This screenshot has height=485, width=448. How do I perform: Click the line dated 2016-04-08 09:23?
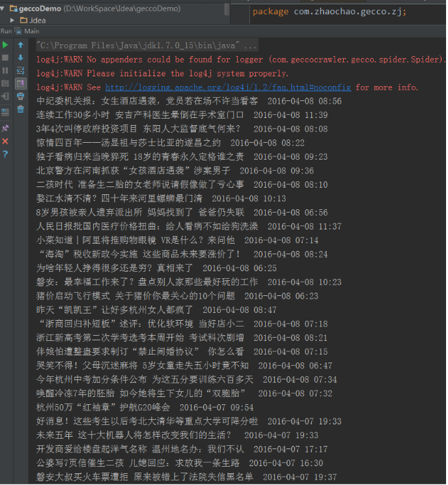(x=182, y=157)
